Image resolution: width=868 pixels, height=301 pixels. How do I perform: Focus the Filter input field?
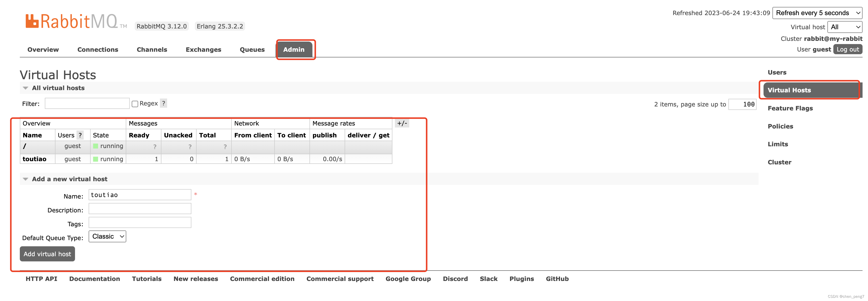click(87, 103)
